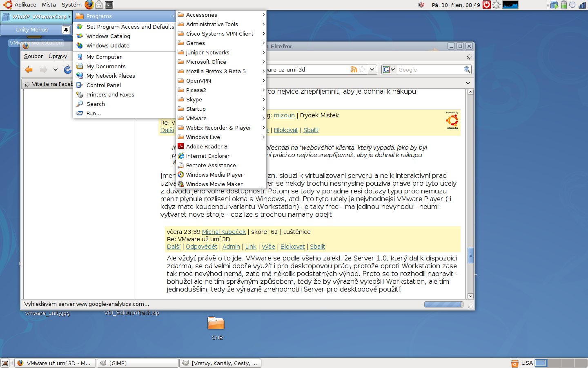This screenshot has height=368, width=588.
Task: Open the Soubor menu in Firefox
Action: [x=33, y=56]
